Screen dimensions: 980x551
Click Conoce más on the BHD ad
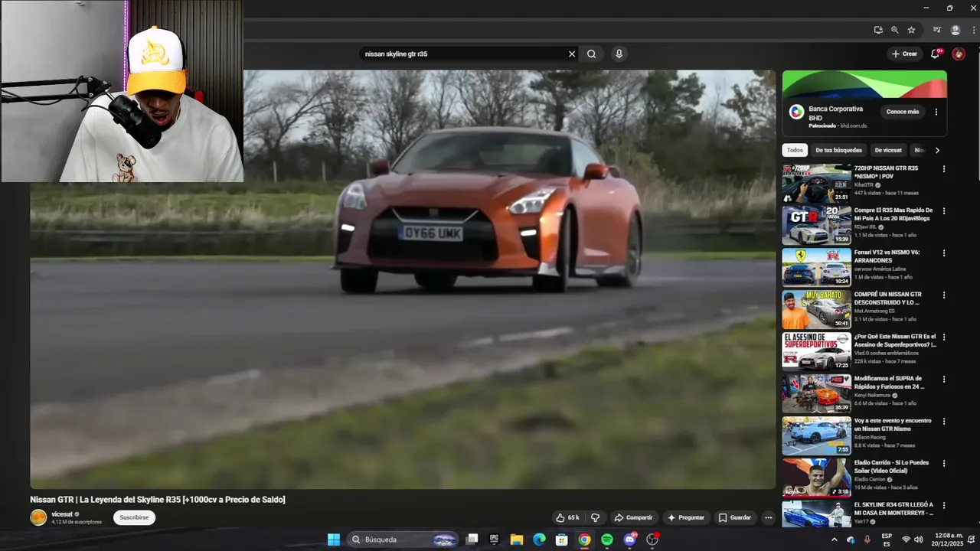pos(903,112)
